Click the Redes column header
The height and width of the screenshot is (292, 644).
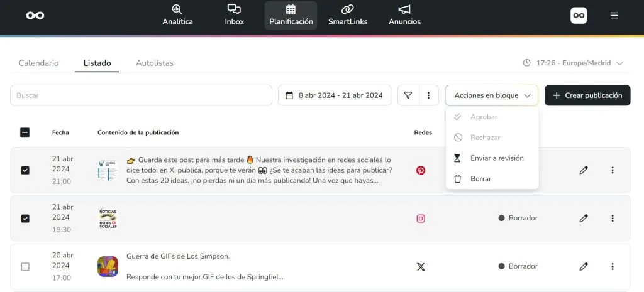423,132
